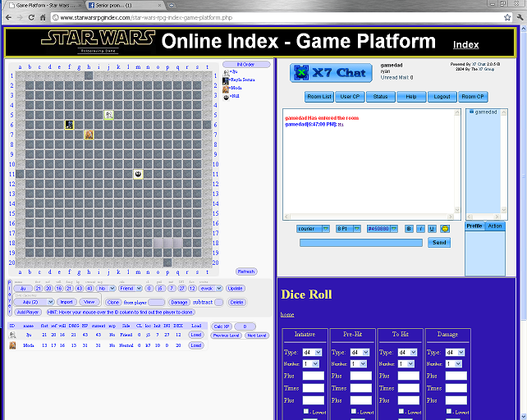Reload the page with browser refresh
527x420 pixels.
coord(31,17)
